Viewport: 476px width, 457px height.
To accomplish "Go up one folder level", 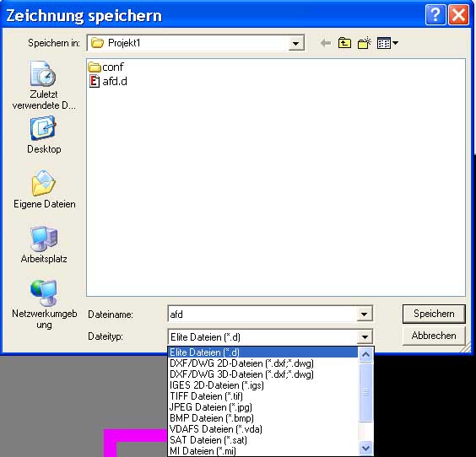I will click(344, 43).
